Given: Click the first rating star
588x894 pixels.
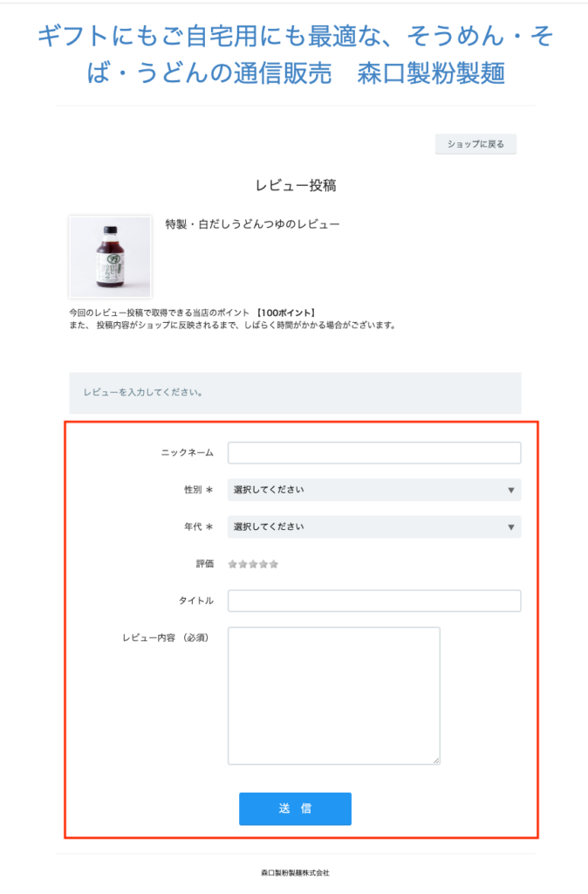Looking at the screenshot, I should click(232, 564).
